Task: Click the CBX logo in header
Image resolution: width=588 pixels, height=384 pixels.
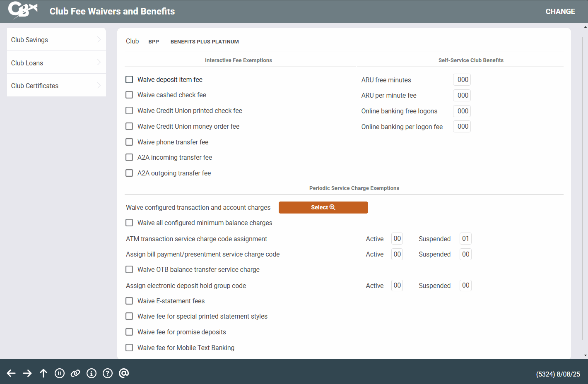Action: coord(23,10)
